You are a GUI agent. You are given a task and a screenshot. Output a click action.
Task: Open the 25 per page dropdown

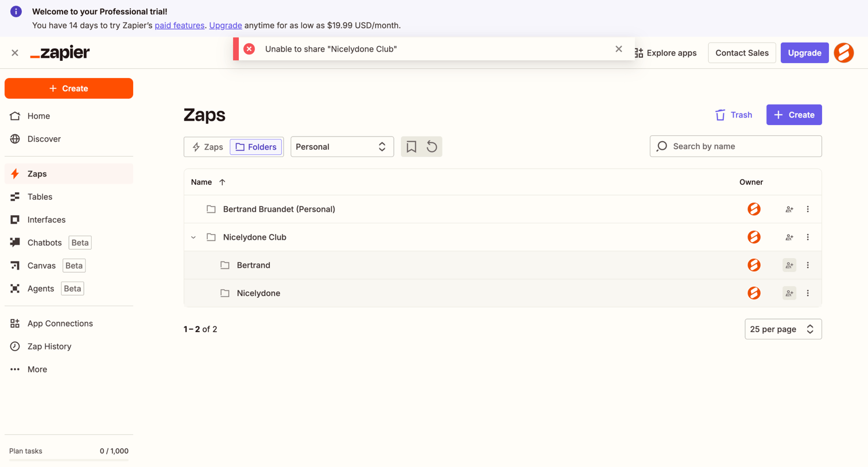pos(783,329)
